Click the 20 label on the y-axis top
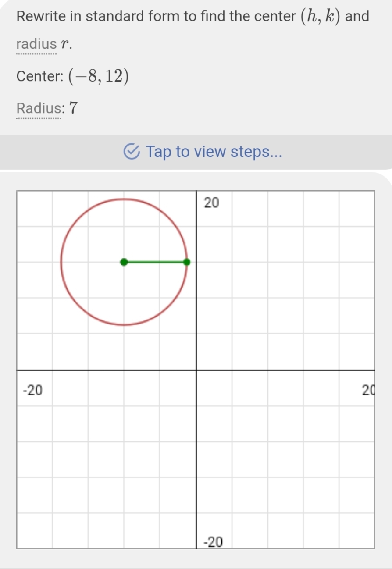 [211, 203]
